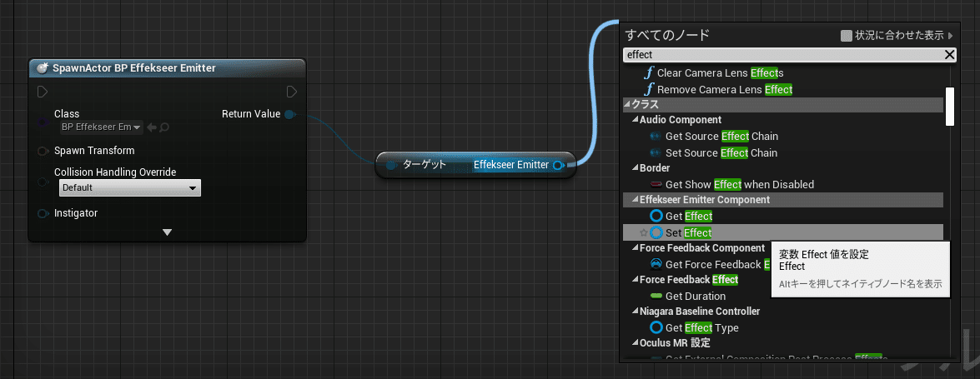Click the すべてのノード heading
This screenshot has width=980, height=379.
tap(667, 35)
